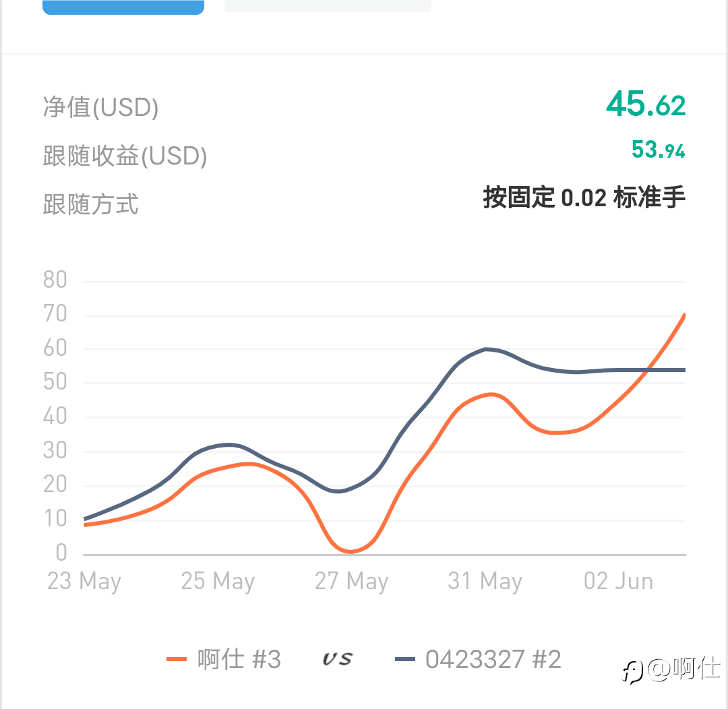
Task: Click the 80 value on the y-axis
Action: (x=55, y=280)
